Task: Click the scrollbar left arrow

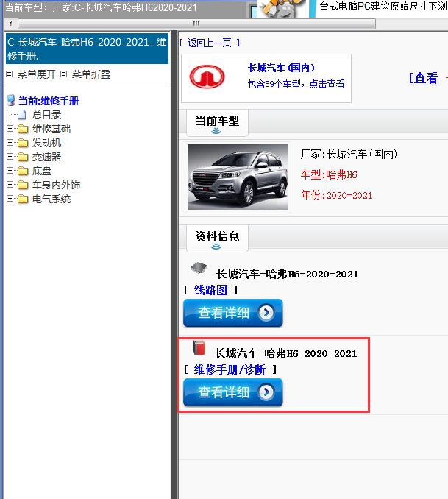Action: [x=10, y=24]
